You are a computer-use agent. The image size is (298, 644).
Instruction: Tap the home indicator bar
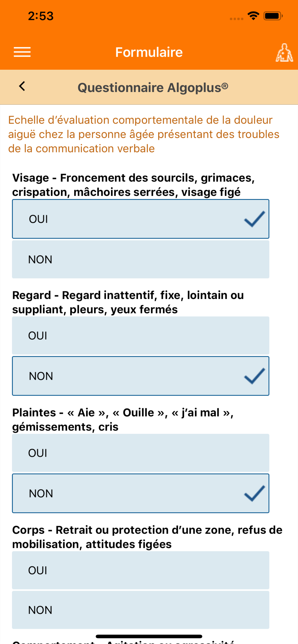[x=149, y=636]
